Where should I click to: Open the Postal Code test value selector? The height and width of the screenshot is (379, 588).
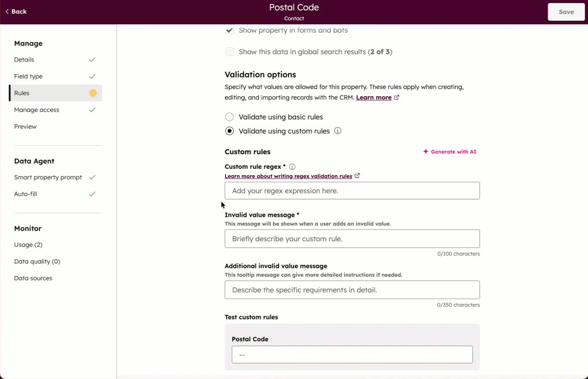[352, 354]
